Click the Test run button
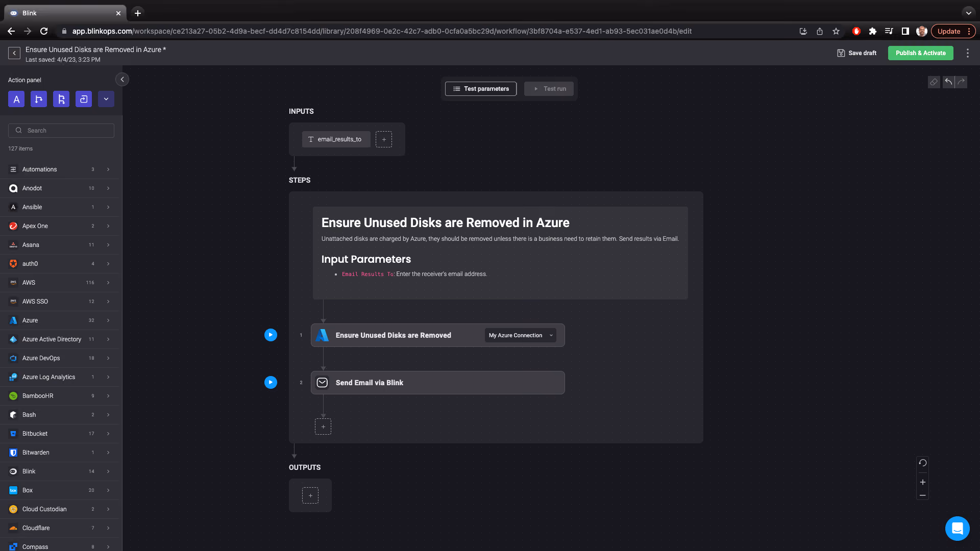 [549, 89]
